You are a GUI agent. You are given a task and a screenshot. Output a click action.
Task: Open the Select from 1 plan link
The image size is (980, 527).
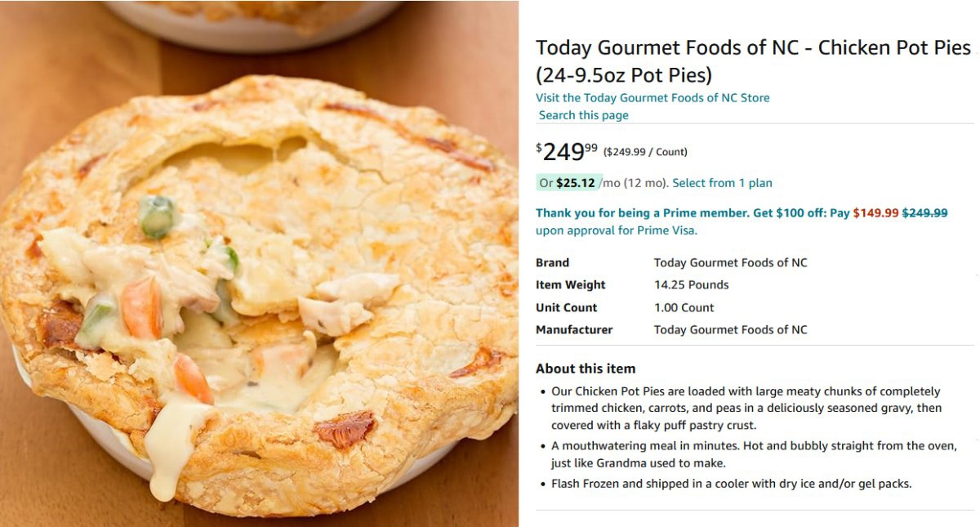[722, 183]
